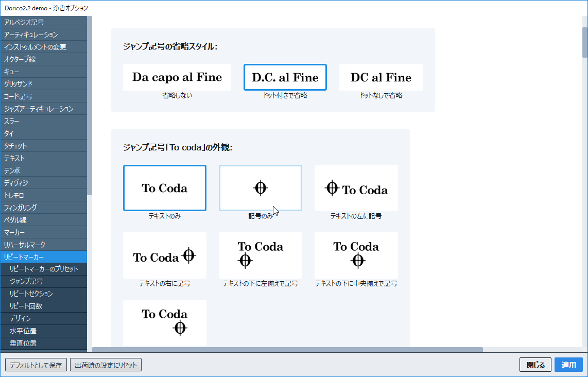Image resolution: width=588 pixels, height=377 pixels.
Task: Pick the To Coda text-only option
Action: pos(164,188)
